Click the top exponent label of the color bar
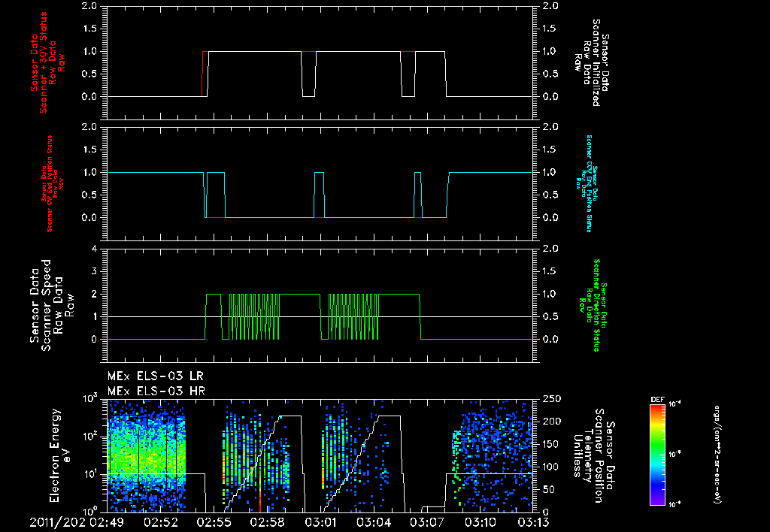 675,404
